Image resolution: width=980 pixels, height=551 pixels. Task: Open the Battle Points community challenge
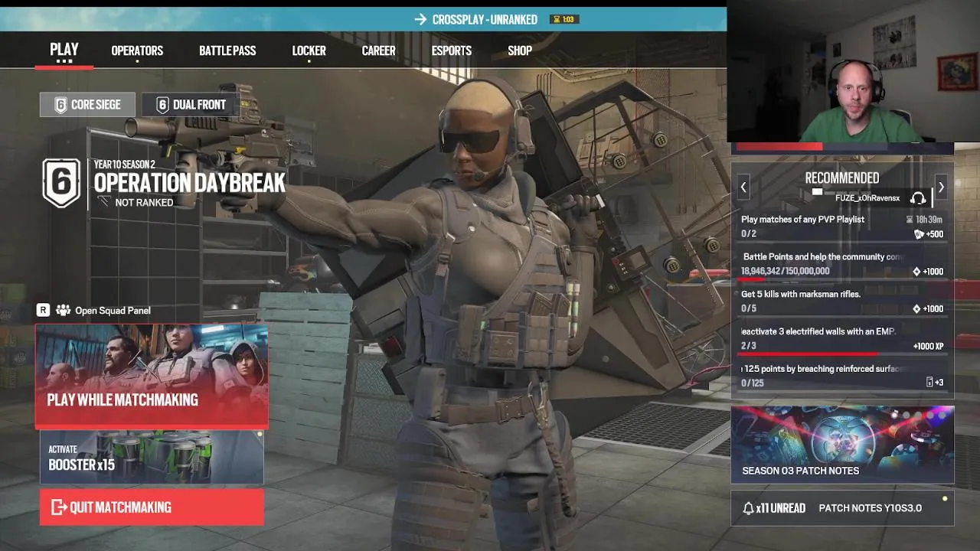pyautogui.click(x=842, y=264)
